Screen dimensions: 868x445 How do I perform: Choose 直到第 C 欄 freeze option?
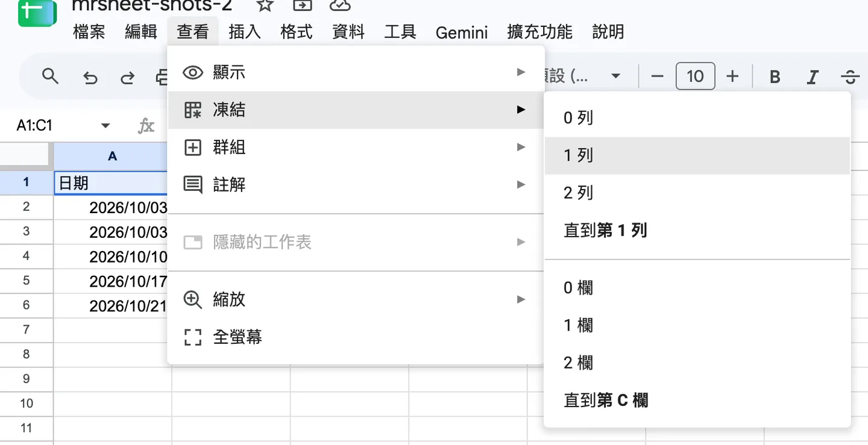[697, 400]
